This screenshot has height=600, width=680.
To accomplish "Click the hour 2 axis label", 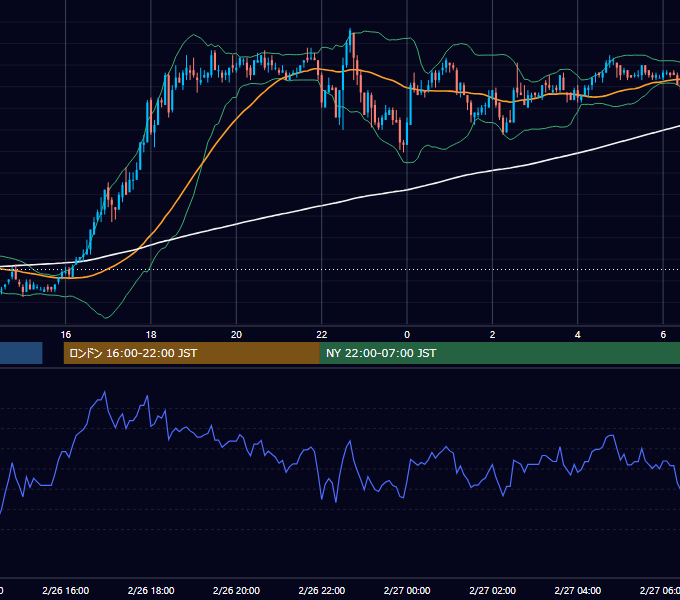I will (x=492, y=335).
